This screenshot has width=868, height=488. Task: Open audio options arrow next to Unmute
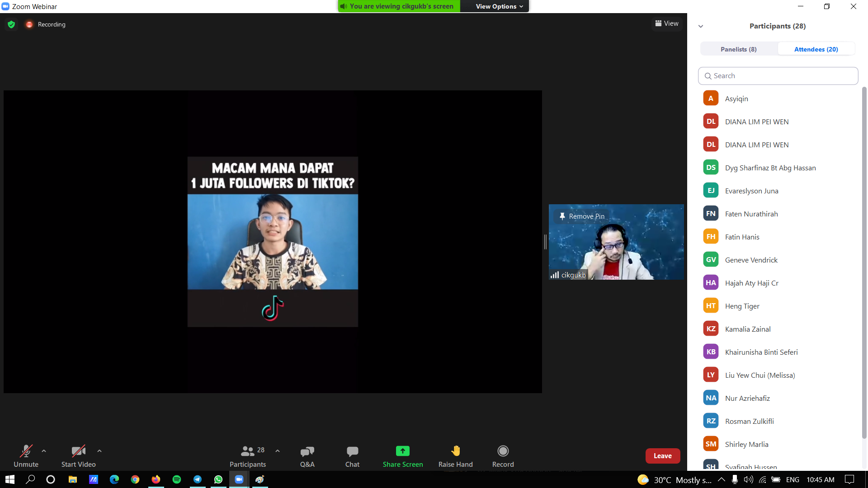coord(44,451)
